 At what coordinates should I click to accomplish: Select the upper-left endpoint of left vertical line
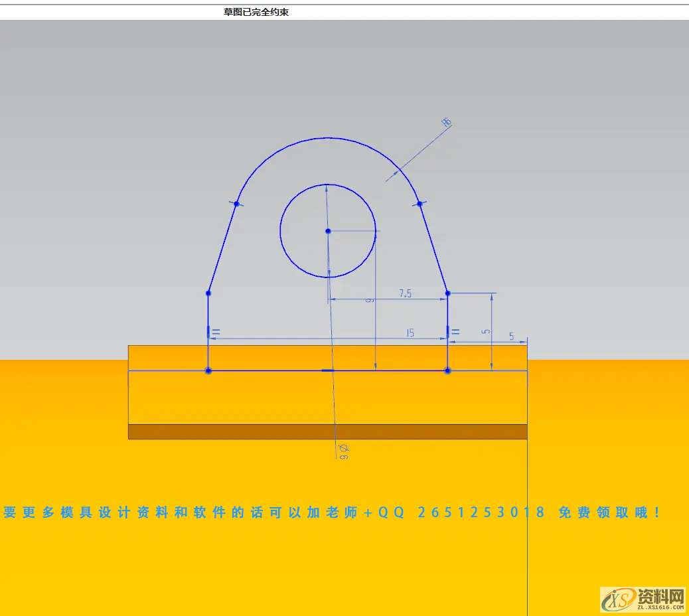[208, 293]
